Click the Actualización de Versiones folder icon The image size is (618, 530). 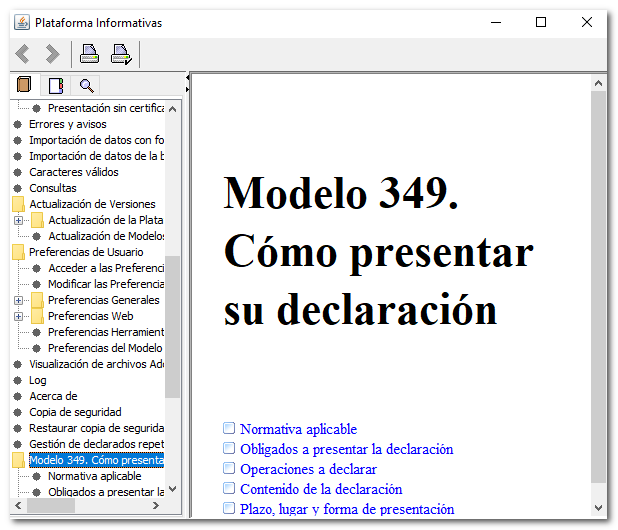coord(18,204)
